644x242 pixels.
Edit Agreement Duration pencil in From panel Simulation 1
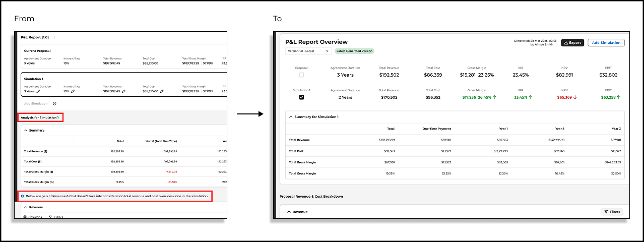click(x=38, y=91)
